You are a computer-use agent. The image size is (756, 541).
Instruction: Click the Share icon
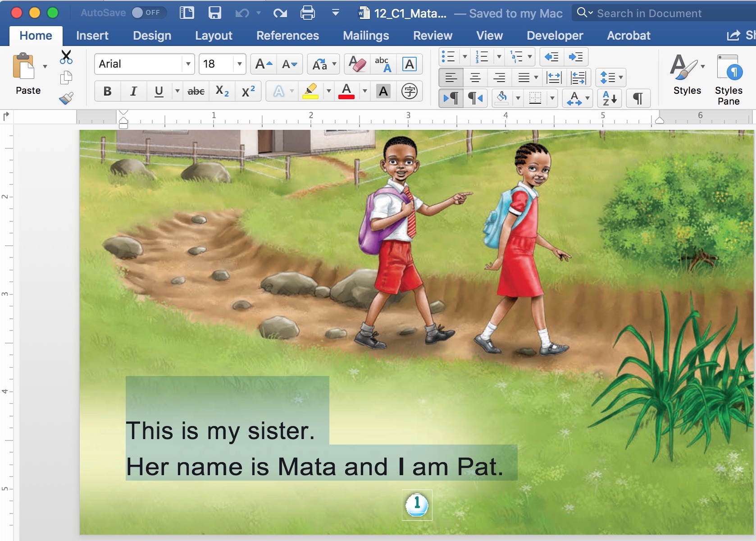(x=733, y=35)
